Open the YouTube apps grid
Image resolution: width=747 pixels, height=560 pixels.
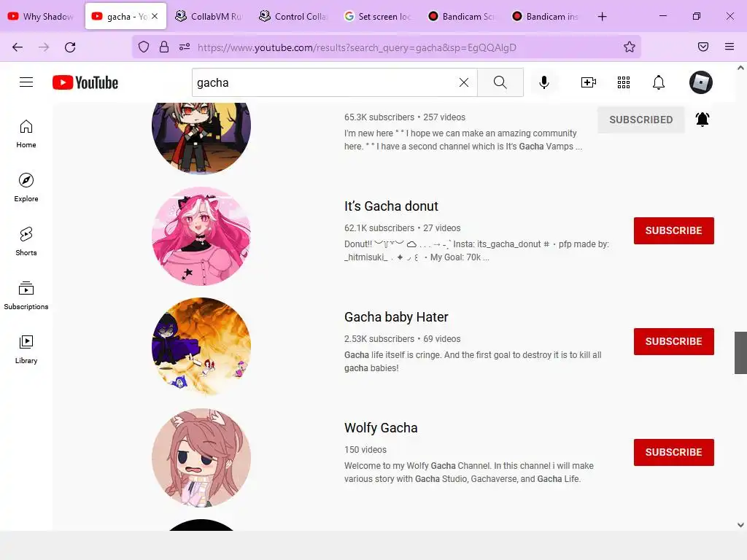pyautogui.click(x=624, y=82)
